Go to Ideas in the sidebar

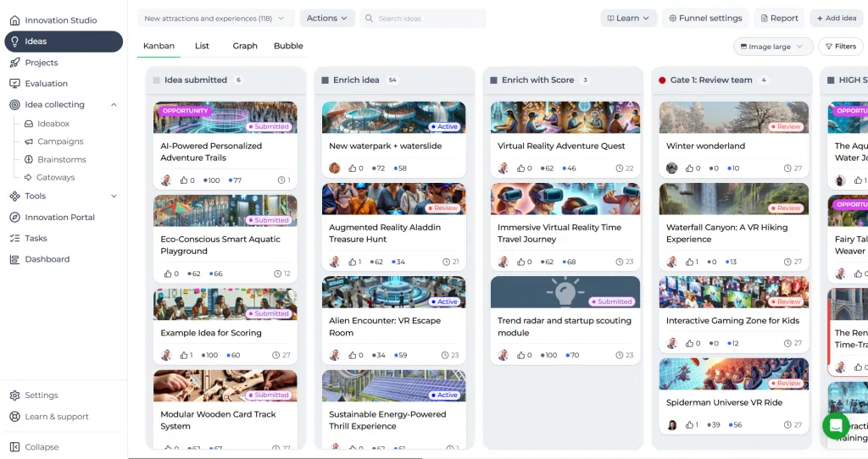pos(64,41)
